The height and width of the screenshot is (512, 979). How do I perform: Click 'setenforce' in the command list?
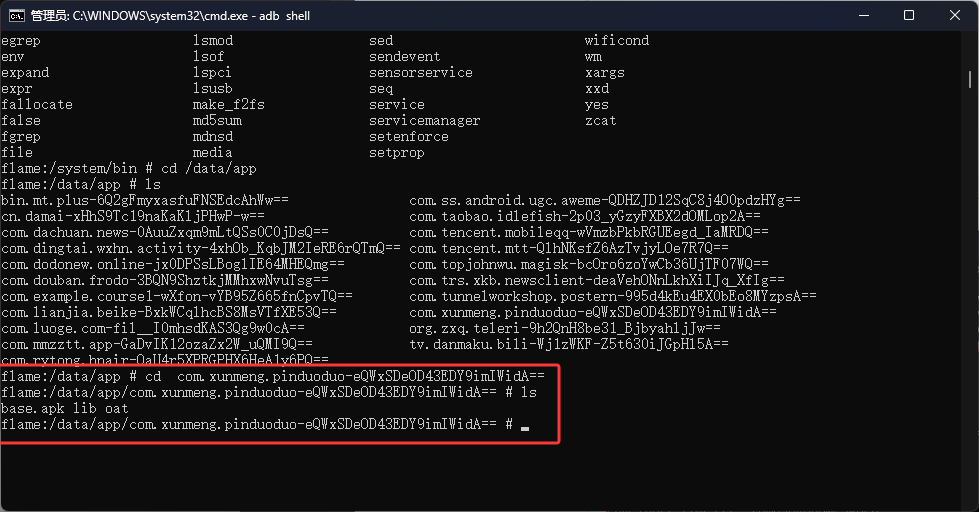click(x=409, y=137)
